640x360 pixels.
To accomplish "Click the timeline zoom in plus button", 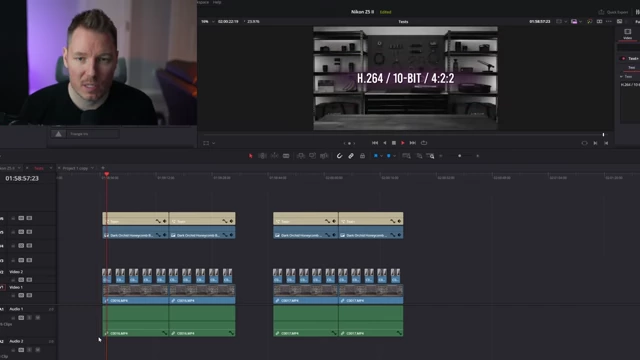I will click(478, 156).
